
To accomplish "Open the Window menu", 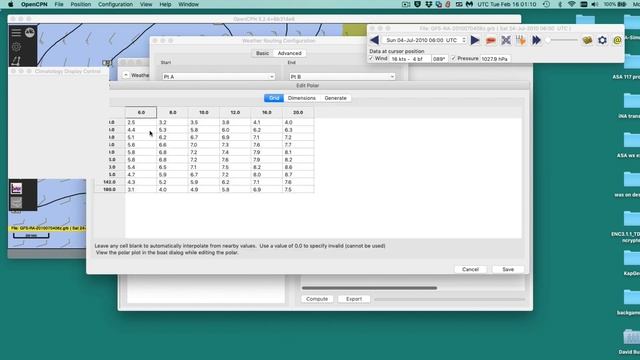I will tap(188, 4).
